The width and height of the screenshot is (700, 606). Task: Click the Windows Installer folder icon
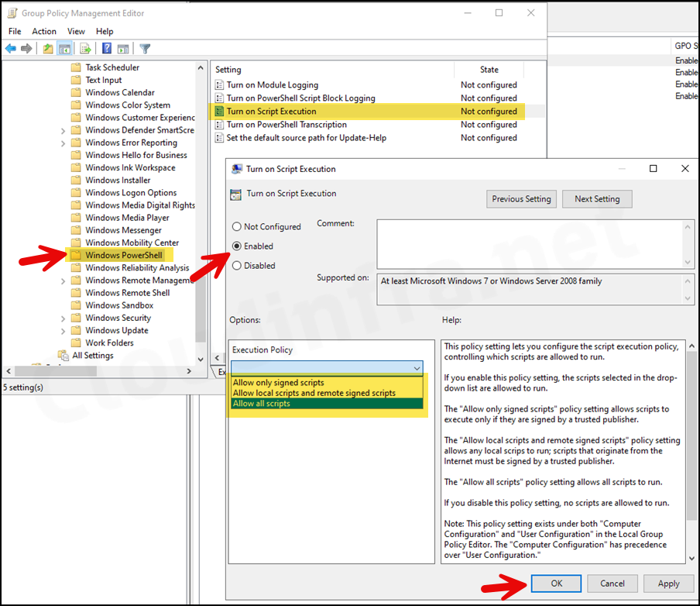[x=77, y=180]
